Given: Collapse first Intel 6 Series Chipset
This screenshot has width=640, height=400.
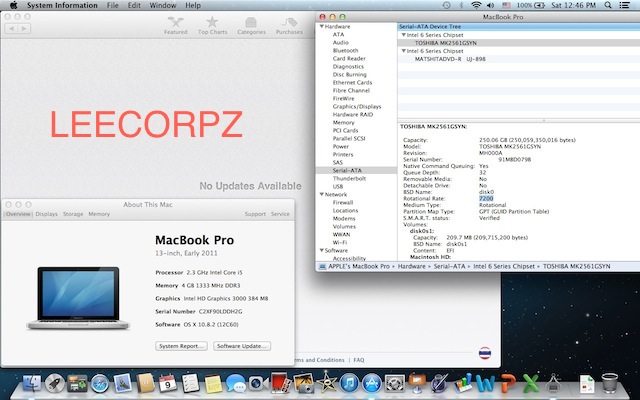Looking at the screenshot, I should [x=403, y=35].
